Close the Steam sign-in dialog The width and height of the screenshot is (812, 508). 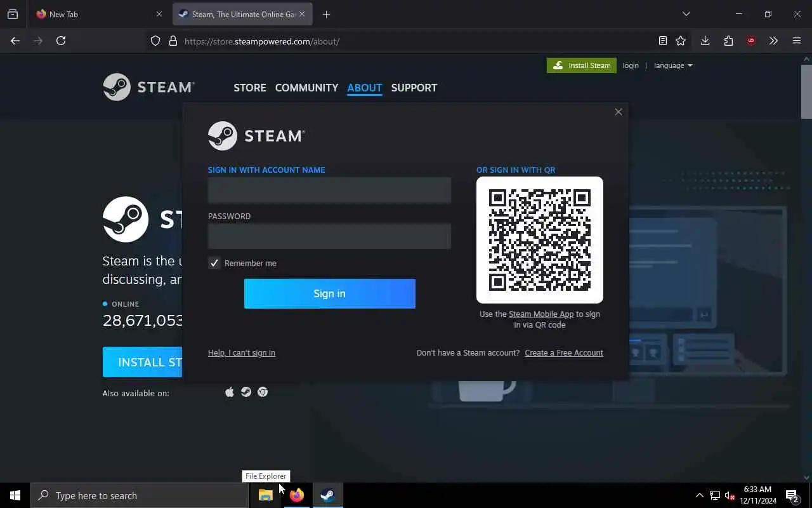tap(619, 112)
